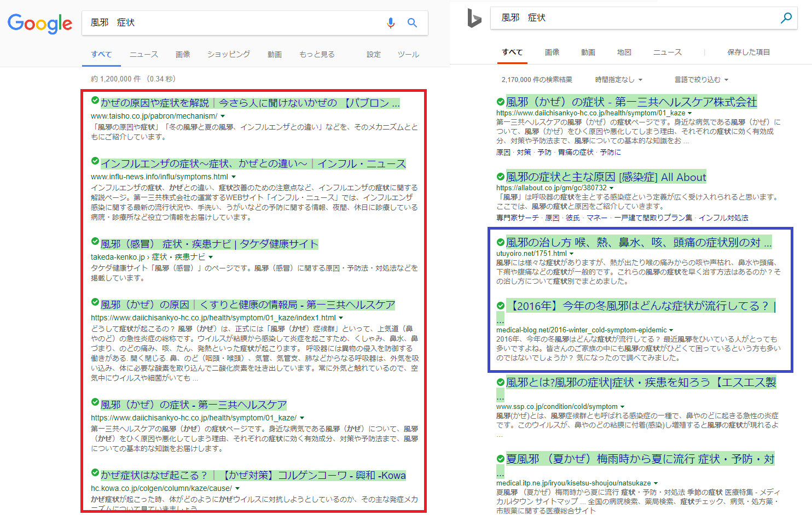The image size is (812, 515).
Task: Open くすりと健康の情報局 result link
Action: click(x=248, y=305)
